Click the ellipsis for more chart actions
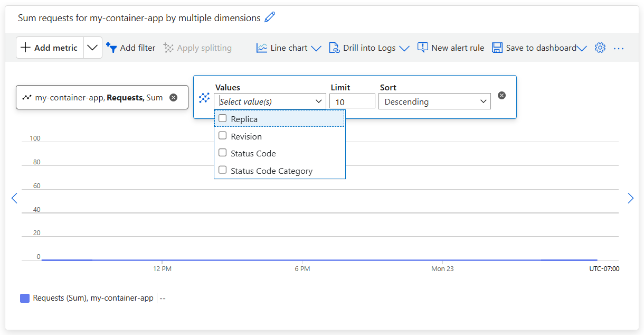Image resolution: width=644 pixels, height=335 pixels. 619,48
